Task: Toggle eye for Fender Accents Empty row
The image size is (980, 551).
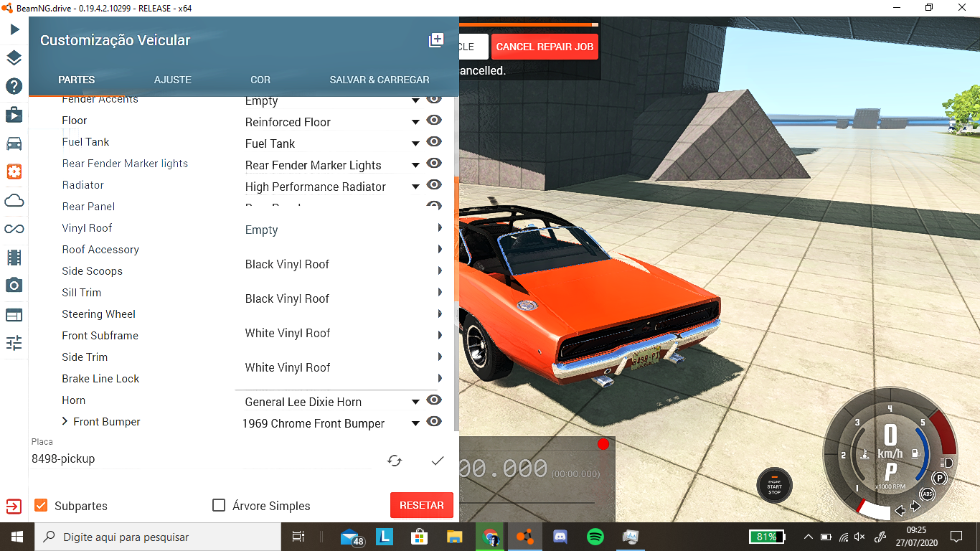Action: click(x=434, y=100)
